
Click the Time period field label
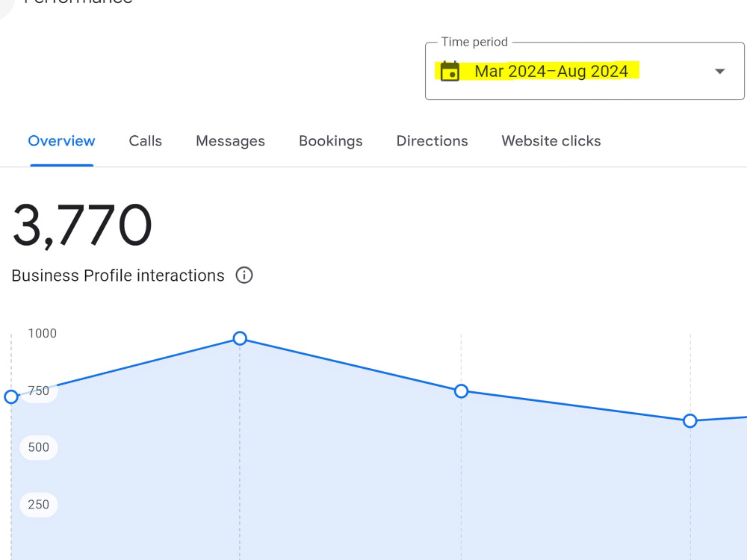coord(474,42)
